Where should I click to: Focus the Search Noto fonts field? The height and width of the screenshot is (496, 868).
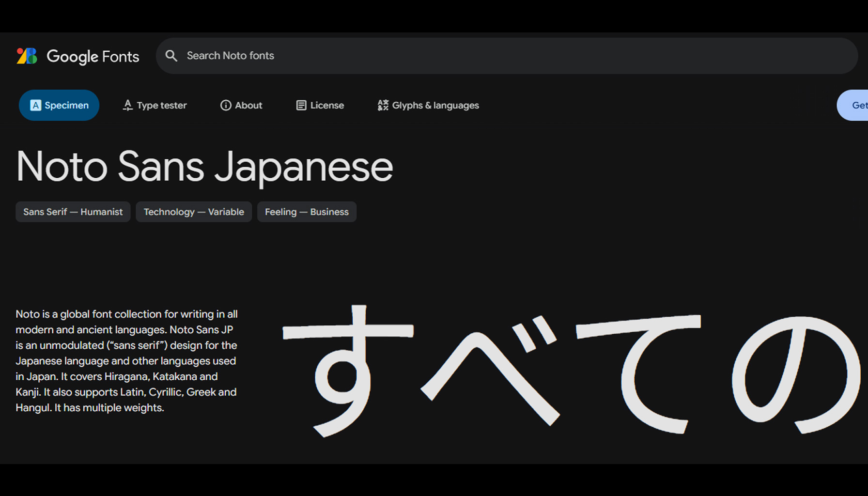point(507,56)
